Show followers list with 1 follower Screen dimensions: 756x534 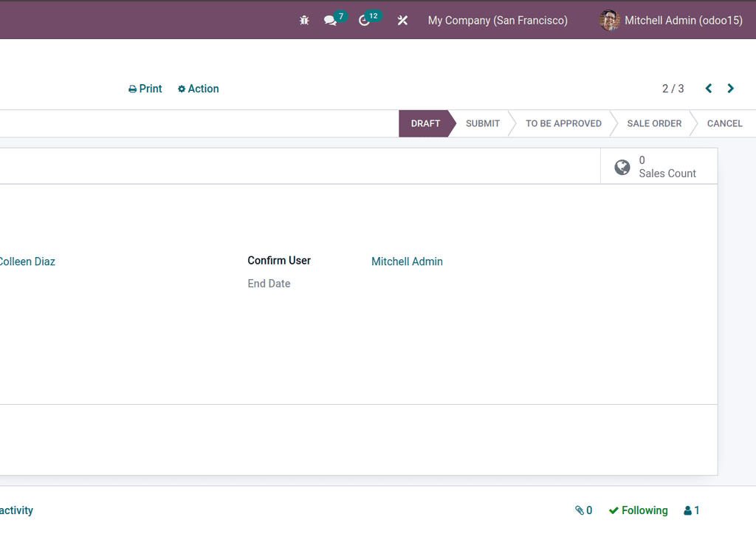[691, 510]
